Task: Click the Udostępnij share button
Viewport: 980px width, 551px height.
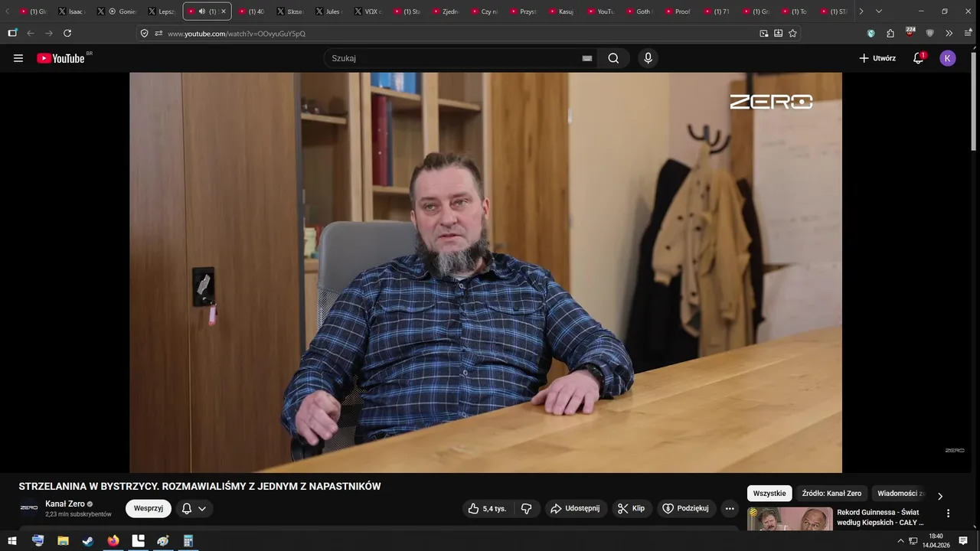Action: pos(576,508)
